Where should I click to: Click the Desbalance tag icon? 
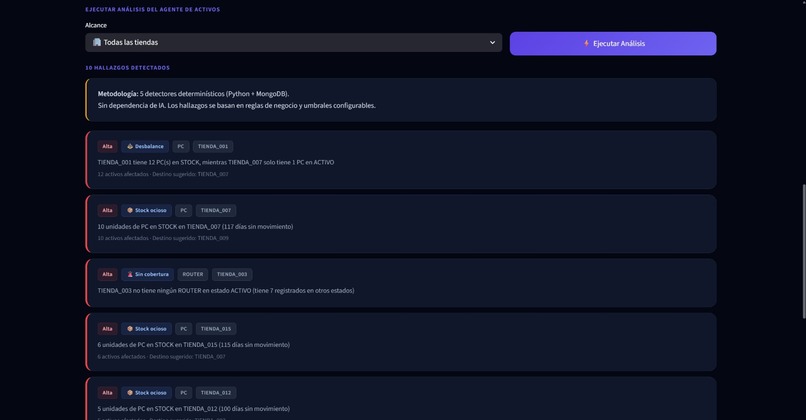[130, 147]
